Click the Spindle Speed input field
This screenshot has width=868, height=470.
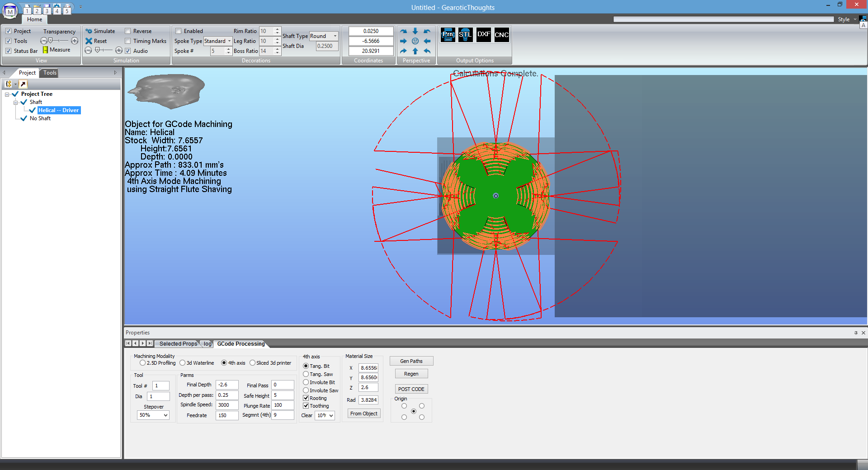[x=226, y=405]
